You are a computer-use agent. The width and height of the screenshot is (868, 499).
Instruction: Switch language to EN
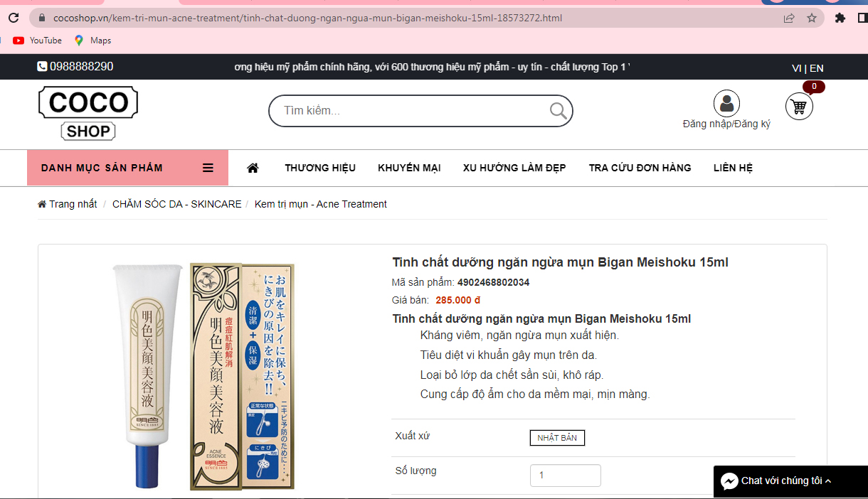[x=817, y=68]
